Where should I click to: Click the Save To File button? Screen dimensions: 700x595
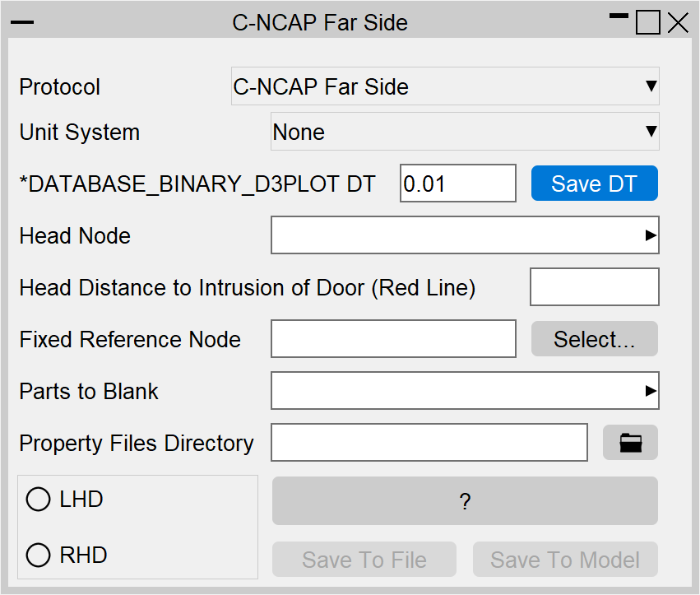(364, 560)
